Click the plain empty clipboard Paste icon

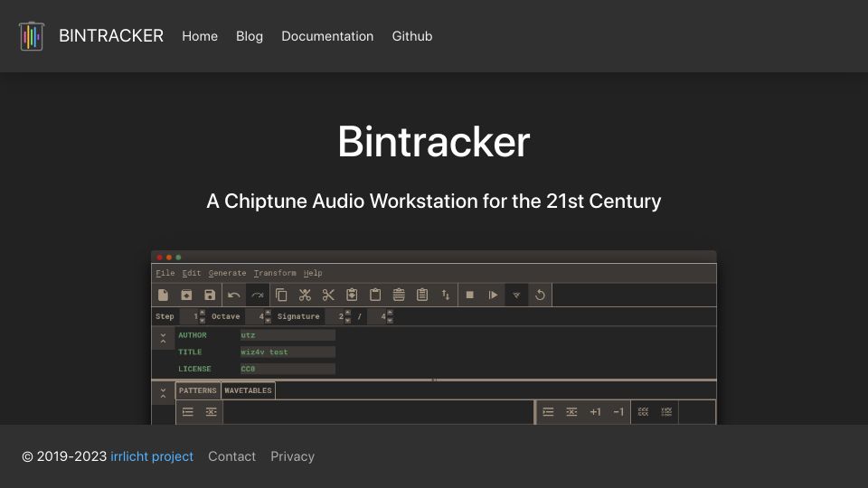click(375, 295)
